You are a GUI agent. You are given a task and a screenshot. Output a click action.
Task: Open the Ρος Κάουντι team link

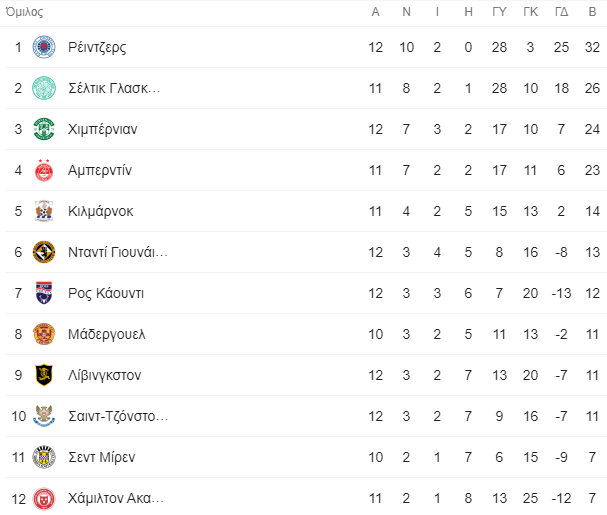click(106, 294)
